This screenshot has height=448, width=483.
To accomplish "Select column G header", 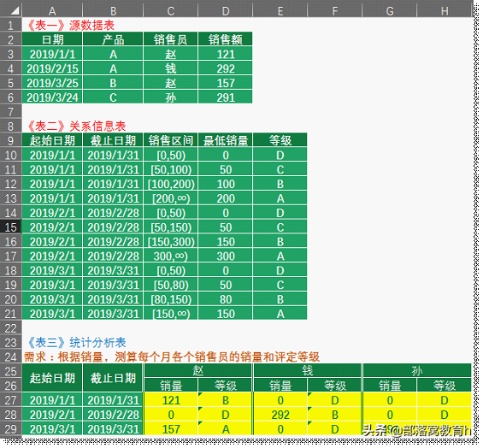I will point(390,11).
